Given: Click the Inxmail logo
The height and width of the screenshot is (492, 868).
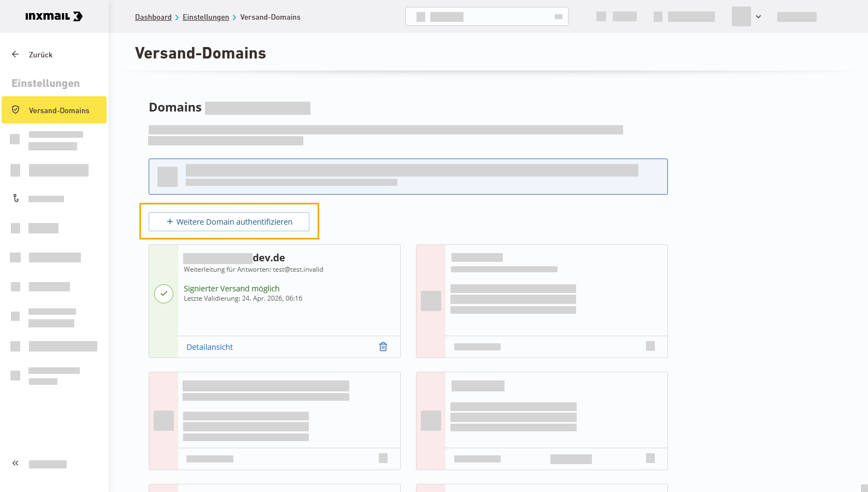Looking at the screenshot, I should [x=54, y=16].
